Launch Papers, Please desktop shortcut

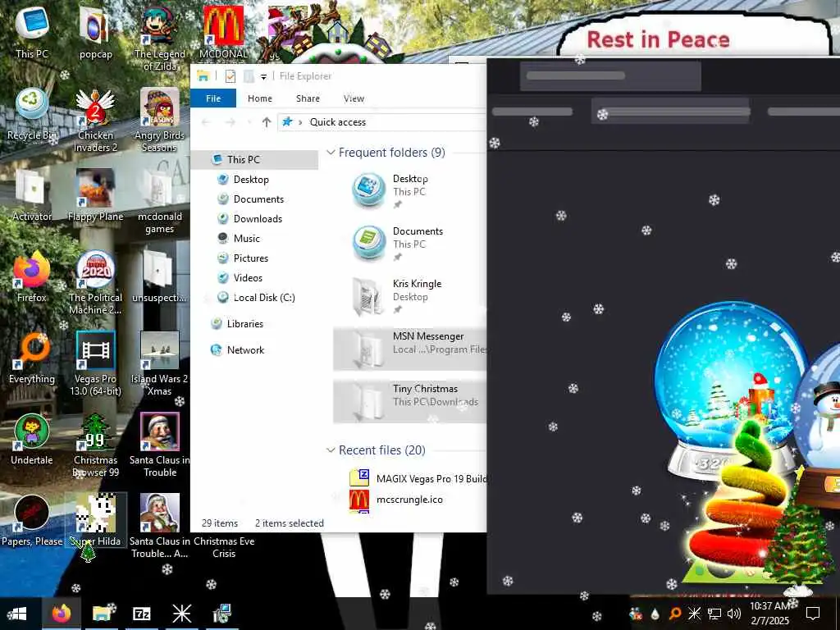click(32, 521)
